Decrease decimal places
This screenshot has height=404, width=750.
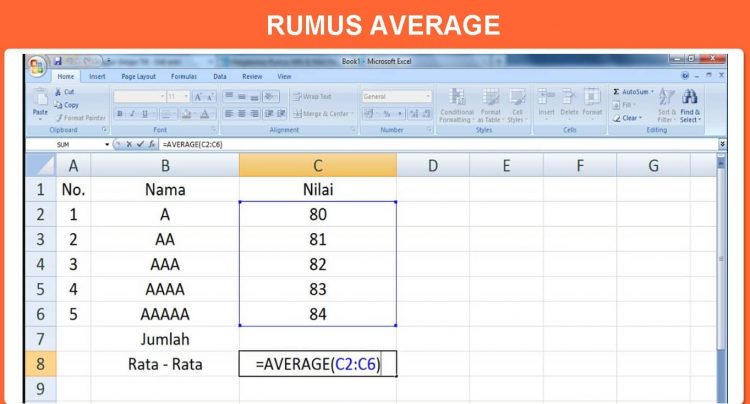tap(426, 114)
